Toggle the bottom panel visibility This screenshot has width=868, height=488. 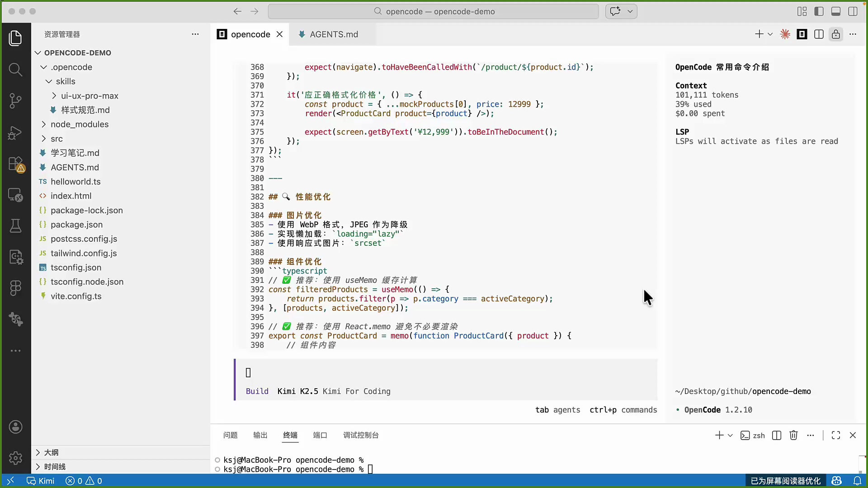[x=836, y=11]
